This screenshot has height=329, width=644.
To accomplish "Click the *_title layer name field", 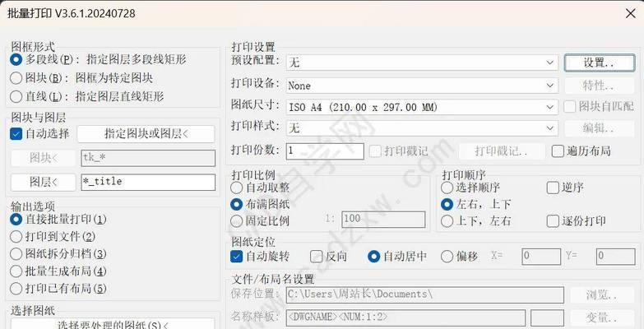I will coord(148,182).
